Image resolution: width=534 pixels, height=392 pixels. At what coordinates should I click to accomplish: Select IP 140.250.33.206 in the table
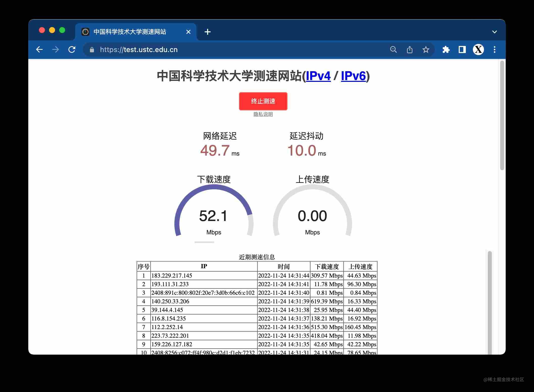point(170,301)
